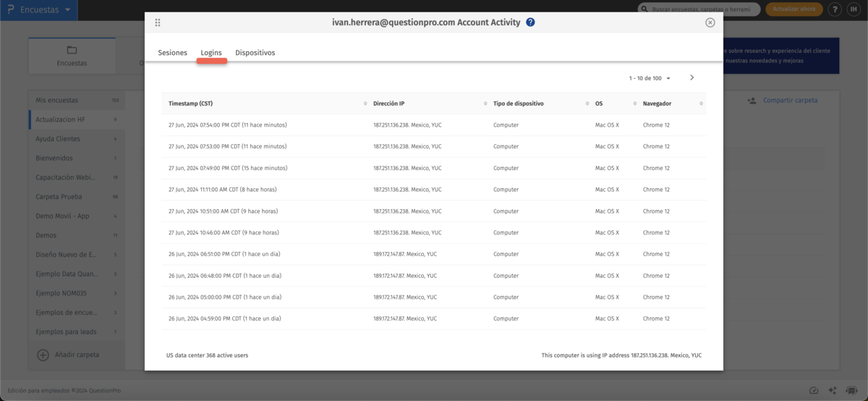Open Demo Movil - App folder
Viewport: 868px width, 401px height.
click(77, 216)
